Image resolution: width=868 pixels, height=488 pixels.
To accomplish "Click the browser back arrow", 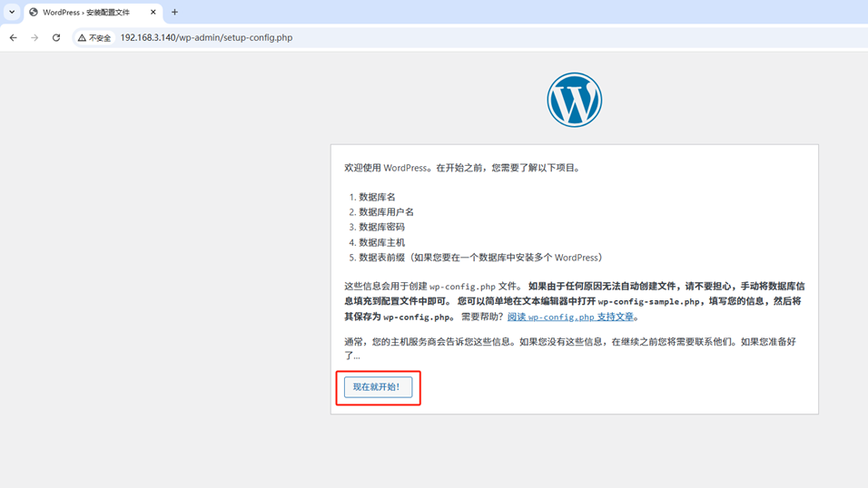I will pos(14,37).
